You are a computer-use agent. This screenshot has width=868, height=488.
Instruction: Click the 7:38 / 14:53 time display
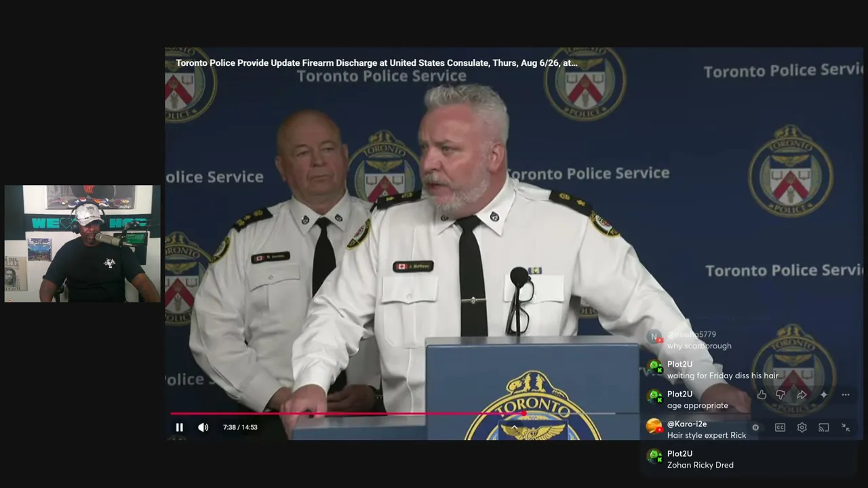pyautogui.click(x=240, y=427)
